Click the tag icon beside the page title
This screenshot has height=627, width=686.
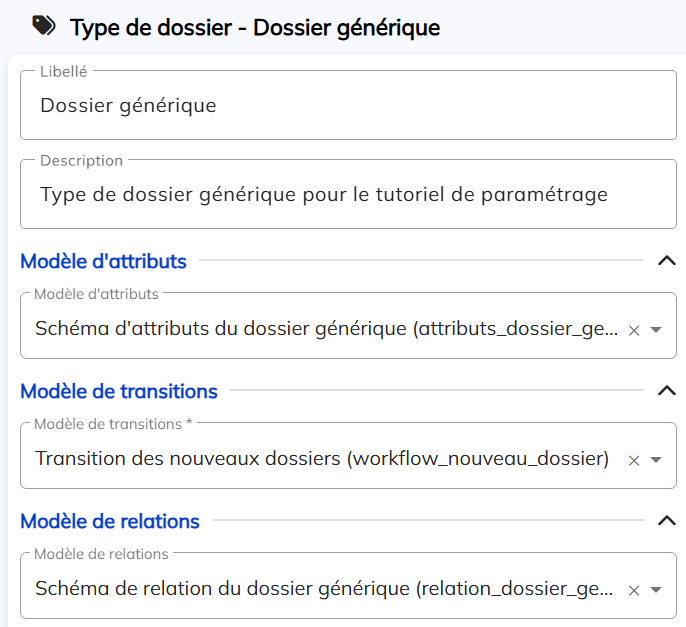tap(44, 27)
